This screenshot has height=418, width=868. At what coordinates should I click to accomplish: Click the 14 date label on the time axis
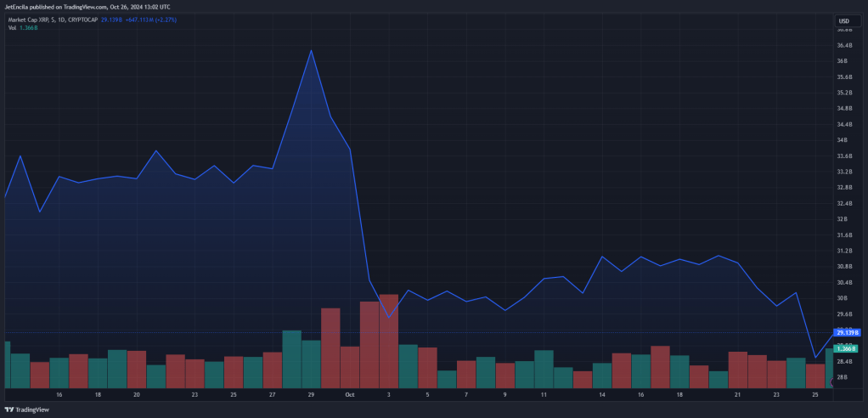601,395
